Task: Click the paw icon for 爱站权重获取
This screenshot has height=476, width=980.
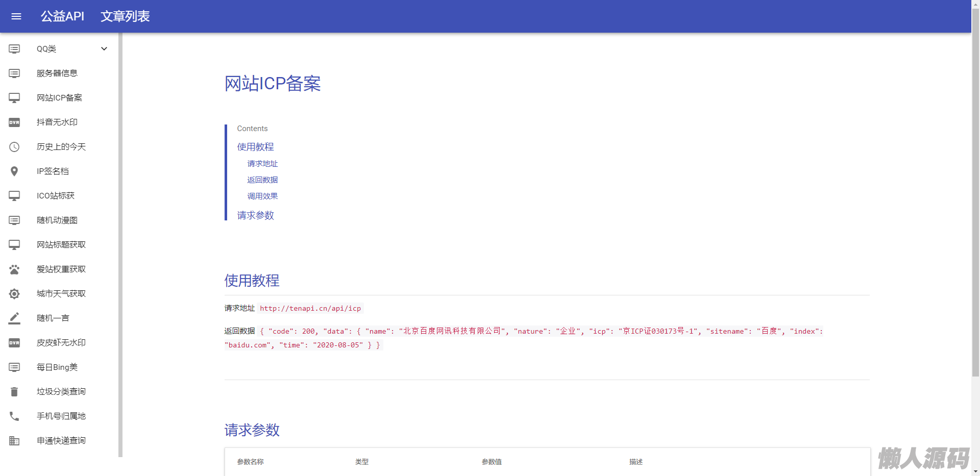Action: (14, 269)
